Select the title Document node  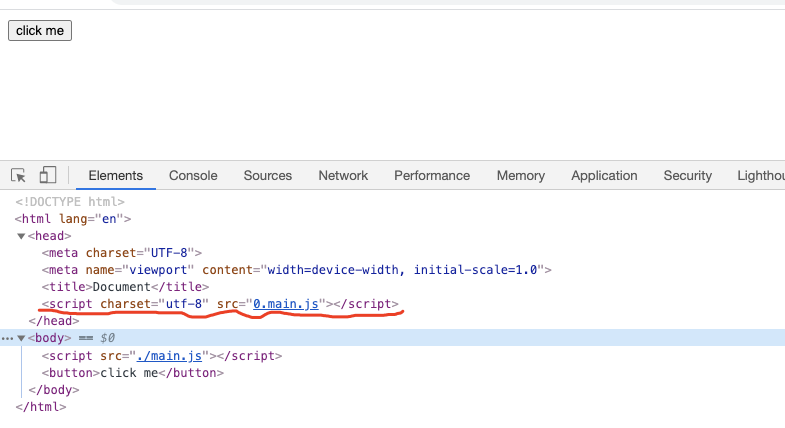tap(126, 287)
